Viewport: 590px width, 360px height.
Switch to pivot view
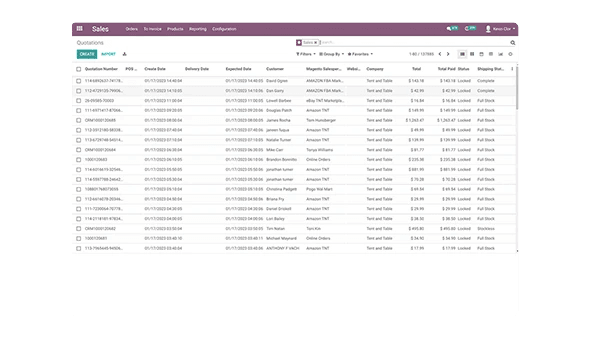[x=491, y=54]
